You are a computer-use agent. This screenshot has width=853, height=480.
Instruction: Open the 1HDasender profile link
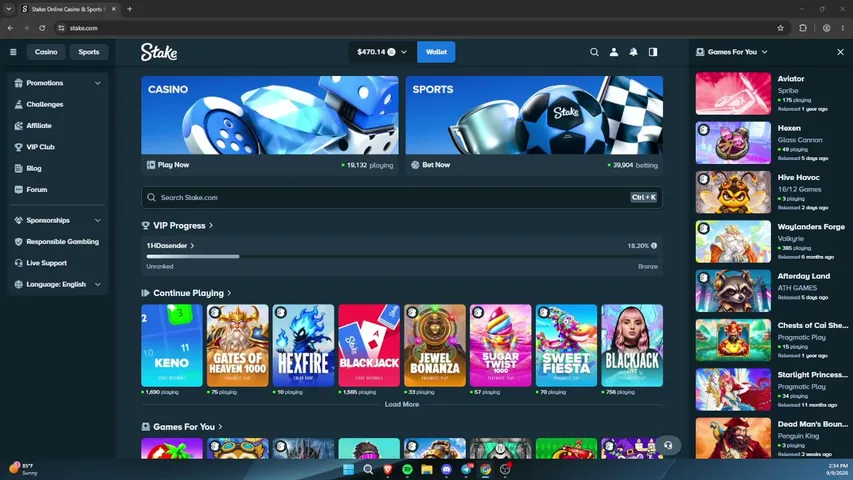170,245
